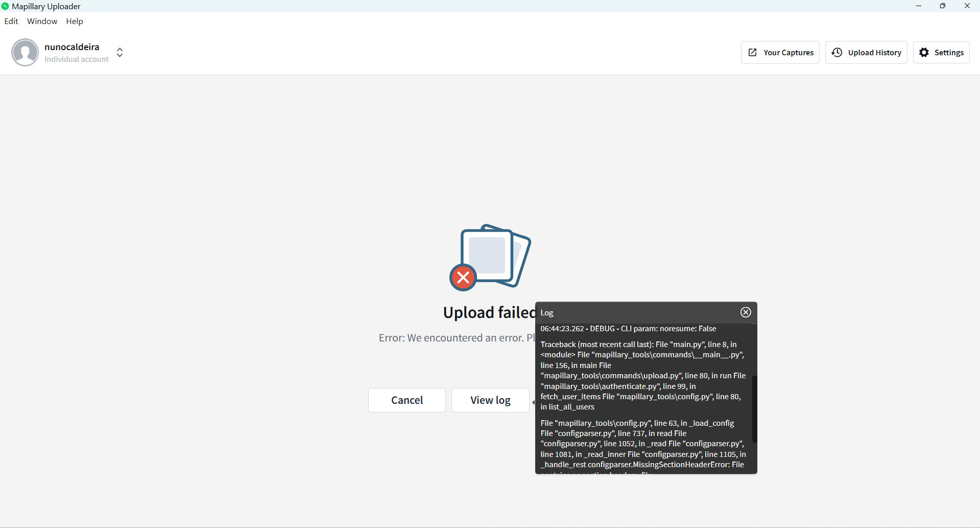The width and height of the screenshot is (980, 528).
Task: Select the nunocaldeira account name
Action: 72,47
